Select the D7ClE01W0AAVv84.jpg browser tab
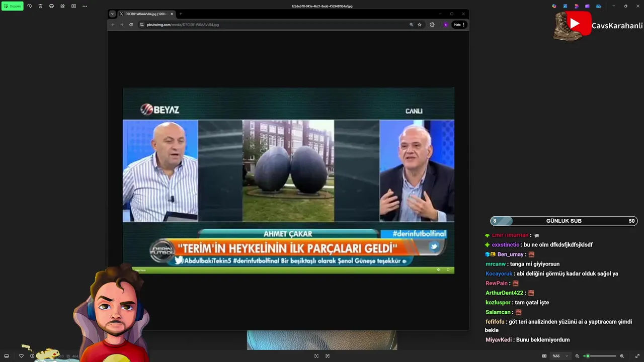 [x=146, y=14]
